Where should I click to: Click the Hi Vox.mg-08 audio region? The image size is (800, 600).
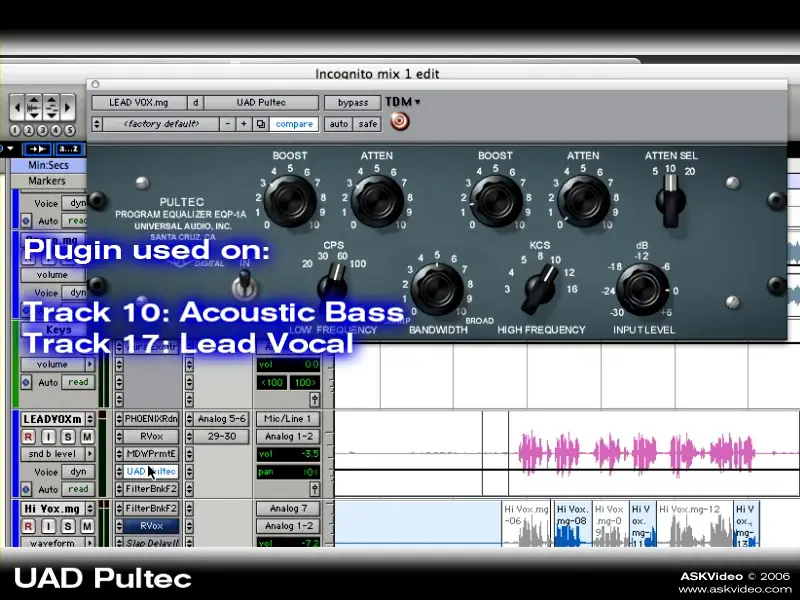572,524
